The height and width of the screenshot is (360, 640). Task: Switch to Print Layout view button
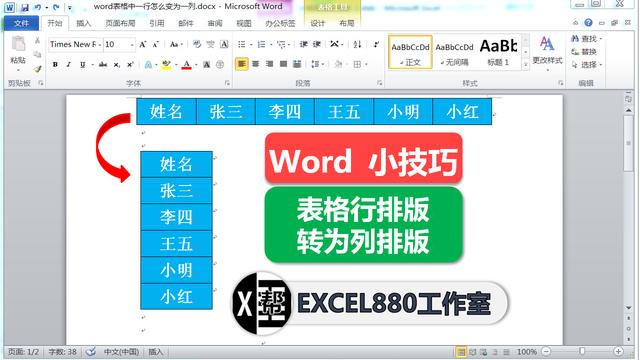point(461,351)
